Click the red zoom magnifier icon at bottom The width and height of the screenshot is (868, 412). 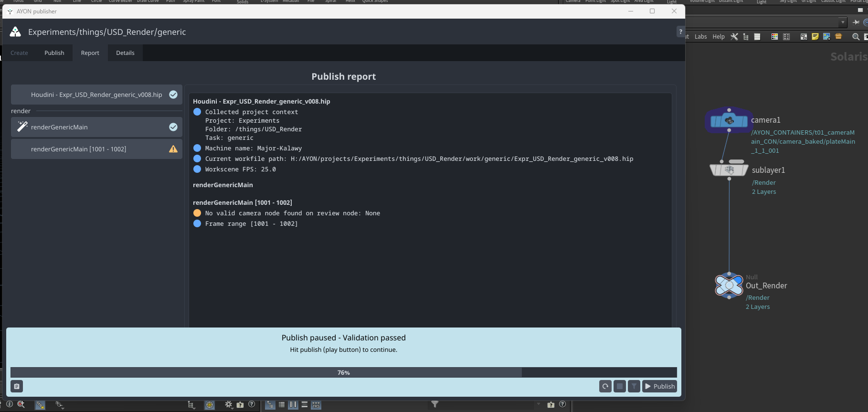click(21, 404)
